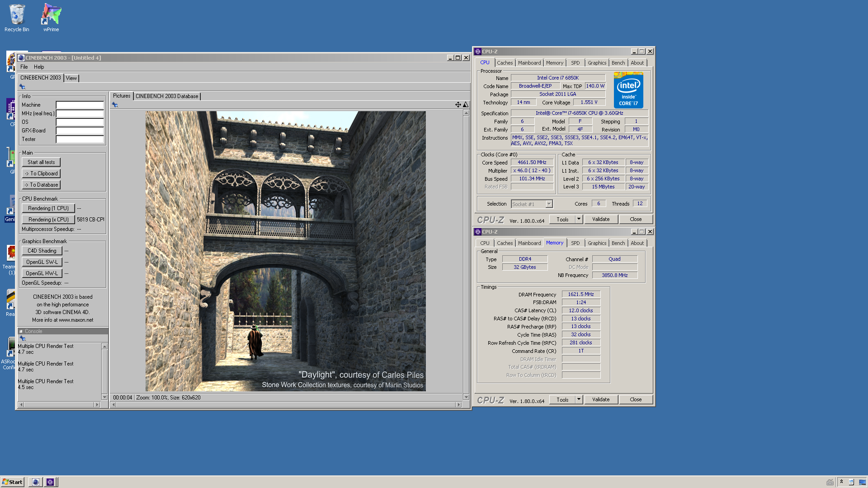Click the To Database button

41,185
